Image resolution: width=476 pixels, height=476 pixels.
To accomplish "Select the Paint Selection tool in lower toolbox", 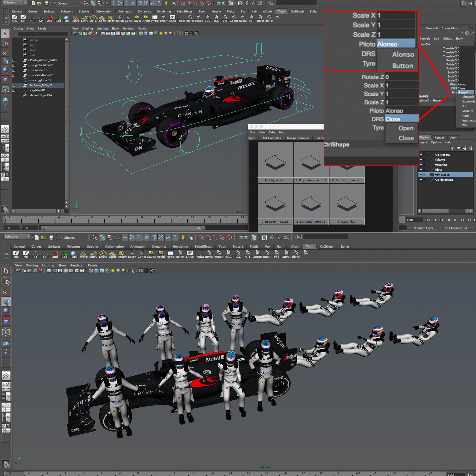I will (x=6, y=292).
